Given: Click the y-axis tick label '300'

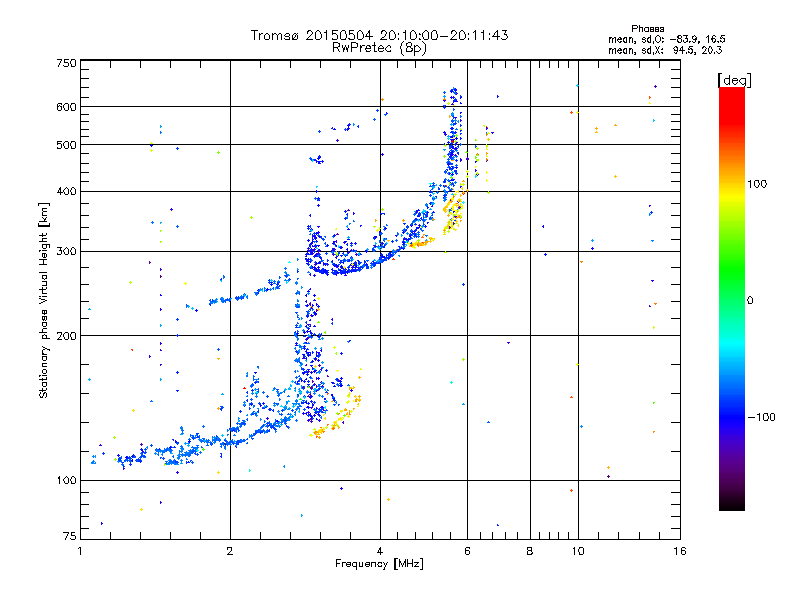Looking at the screenshot, I should (x=66, y=251).
